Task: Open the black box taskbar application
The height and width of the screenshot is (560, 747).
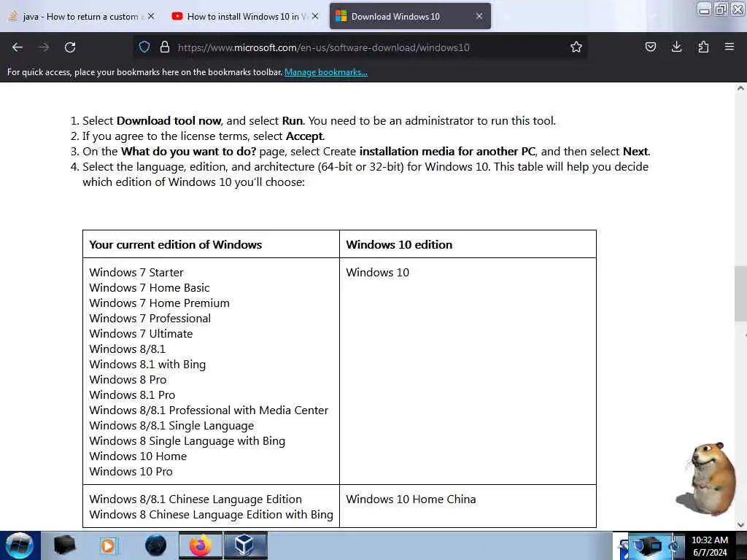Action: (64, 545)
